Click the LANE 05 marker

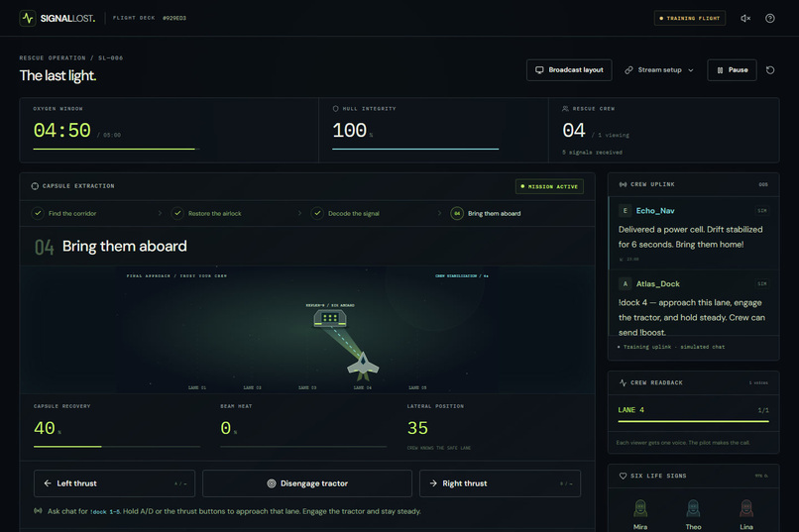(x=417, y=388)
